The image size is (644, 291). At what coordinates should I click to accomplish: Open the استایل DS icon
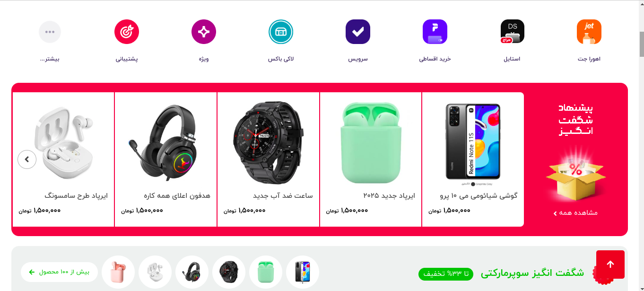512,32
